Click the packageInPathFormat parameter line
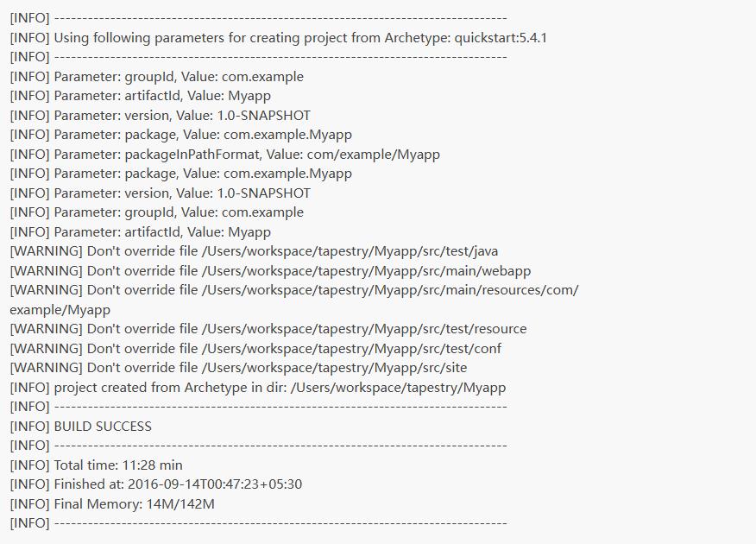 coord(224,155)
